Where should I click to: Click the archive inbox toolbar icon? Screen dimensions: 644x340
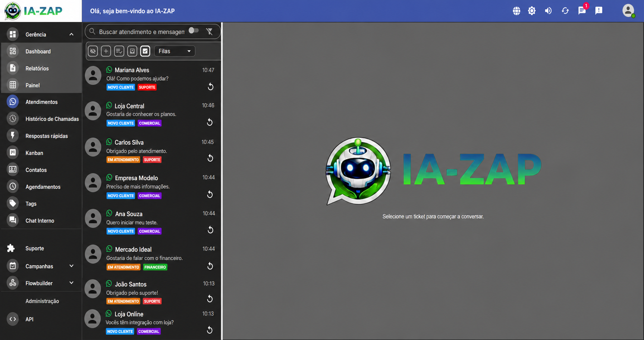132,51
